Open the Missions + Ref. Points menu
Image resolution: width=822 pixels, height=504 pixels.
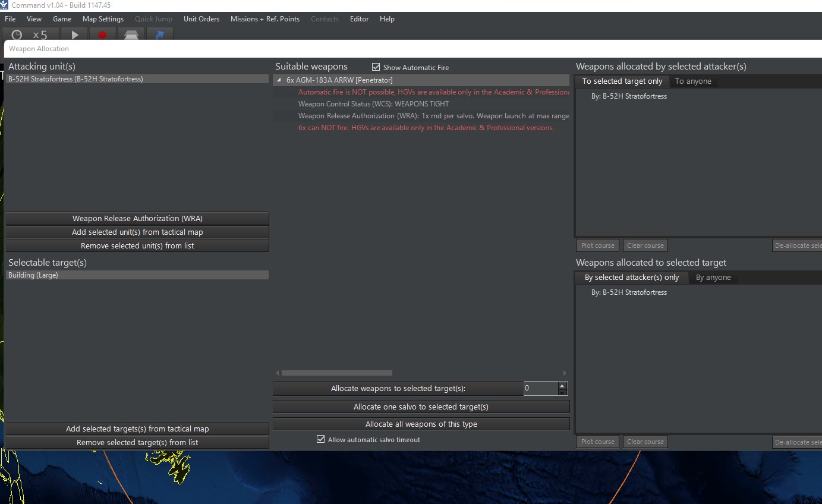tap(264, 18)
